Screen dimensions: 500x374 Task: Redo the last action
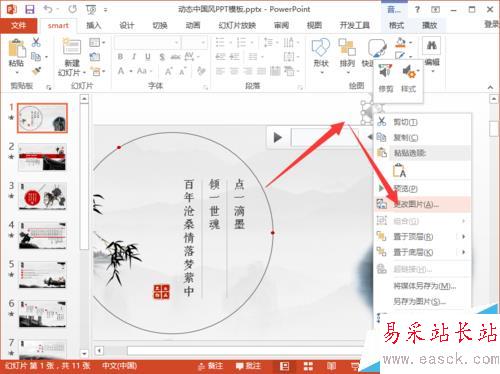click(x=73, y=9)
